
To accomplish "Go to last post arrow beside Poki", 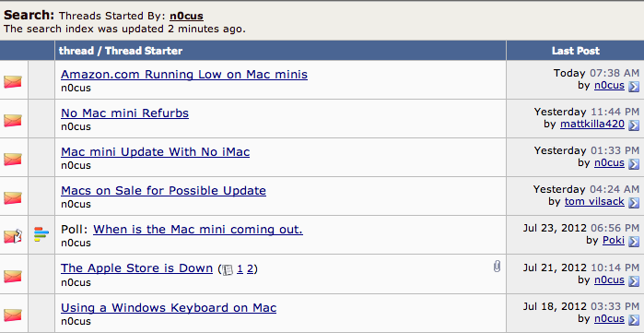I will [x=634, y=242].
